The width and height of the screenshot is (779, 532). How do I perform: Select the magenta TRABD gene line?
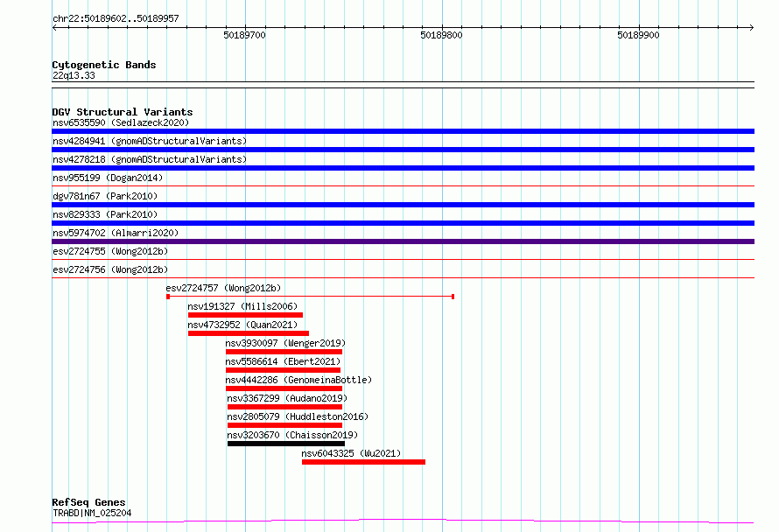[403, 521]
